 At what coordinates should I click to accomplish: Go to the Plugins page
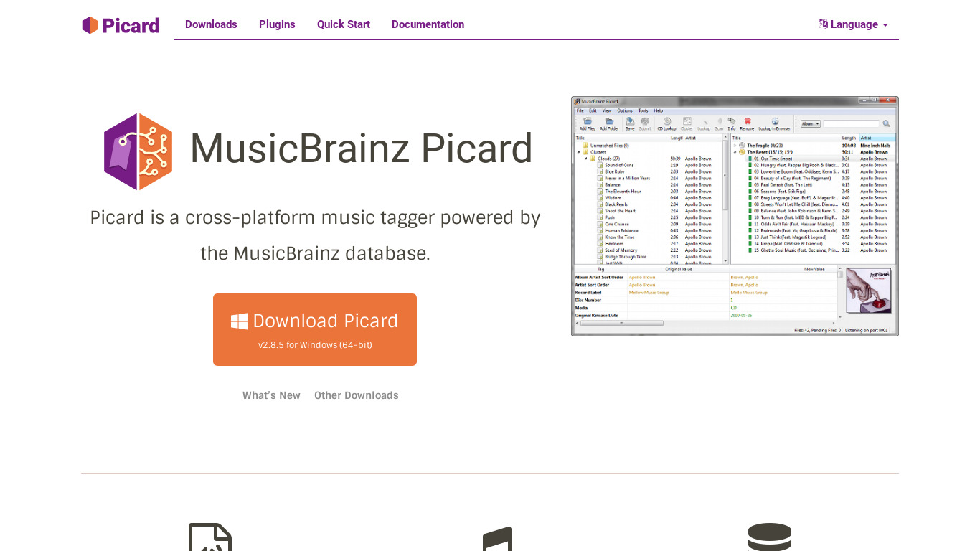(277, 24)
